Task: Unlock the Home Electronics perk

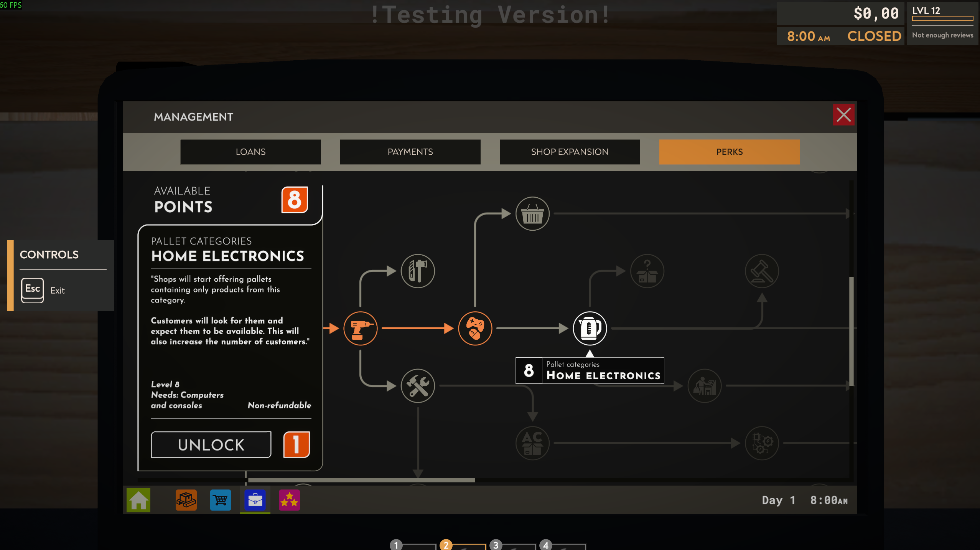Action: tap(211, 445)
